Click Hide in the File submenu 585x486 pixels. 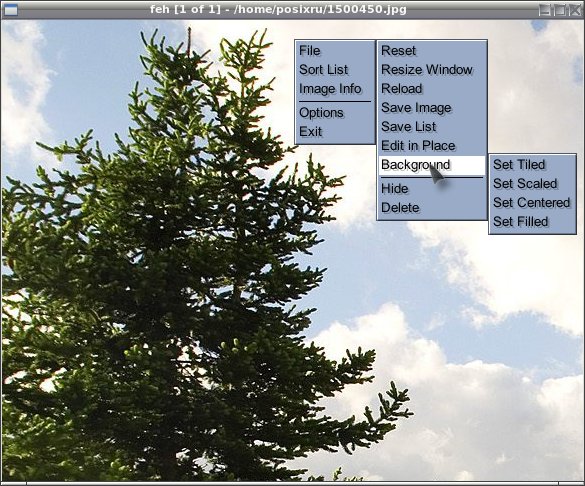pos(432,189)
